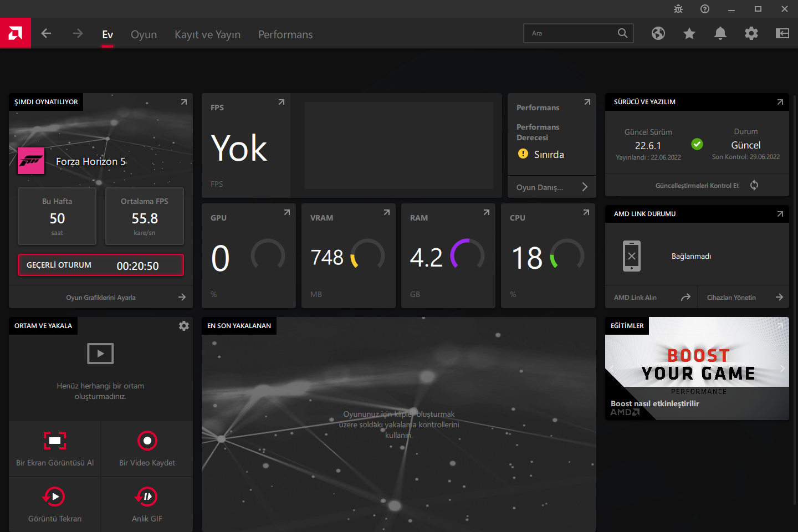Open the web browser globe icon
798x532 pixels.
coord(658,33)
